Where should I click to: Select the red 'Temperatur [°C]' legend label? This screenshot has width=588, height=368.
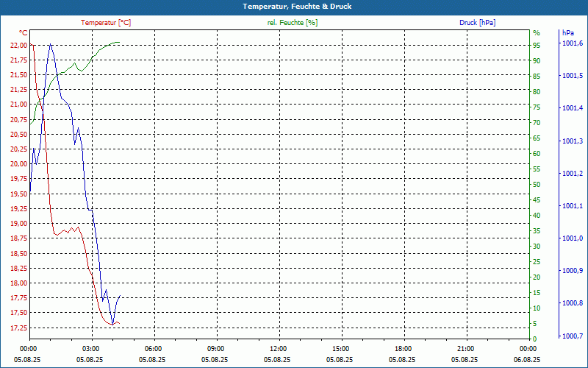106,23
